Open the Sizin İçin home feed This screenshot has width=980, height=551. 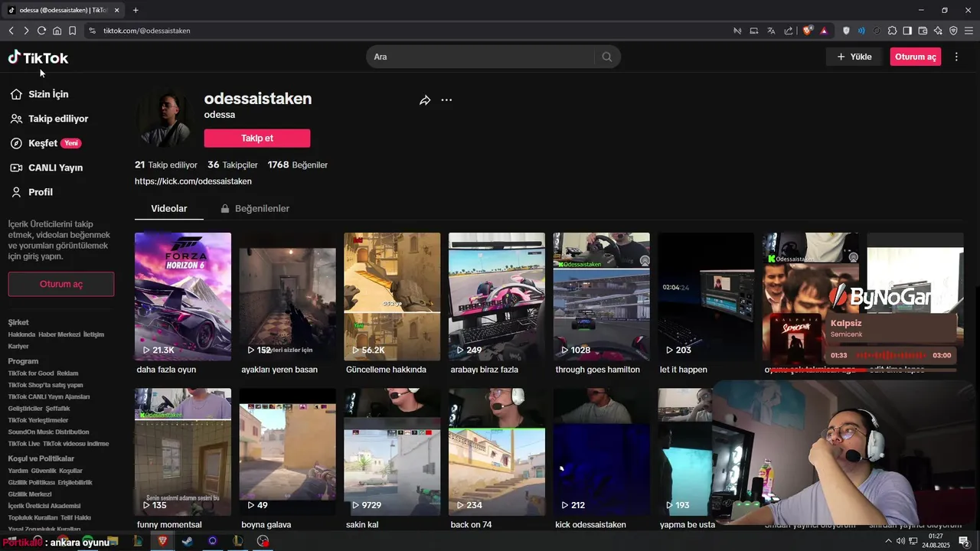(40, 94)
